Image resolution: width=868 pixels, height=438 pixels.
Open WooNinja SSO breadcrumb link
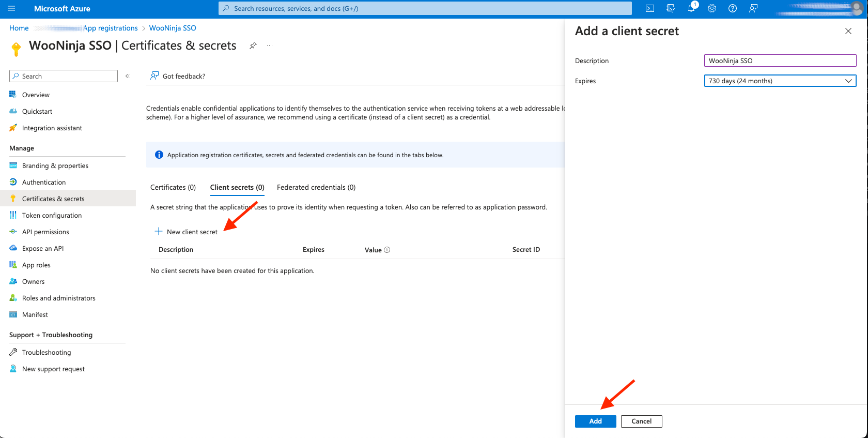click(173, 28)
